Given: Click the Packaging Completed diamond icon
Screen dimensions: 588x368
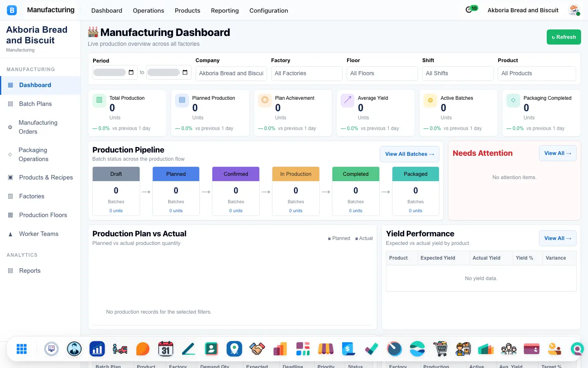Looking at the screenshot, I should pyautogui.click(x=513, y=100).
